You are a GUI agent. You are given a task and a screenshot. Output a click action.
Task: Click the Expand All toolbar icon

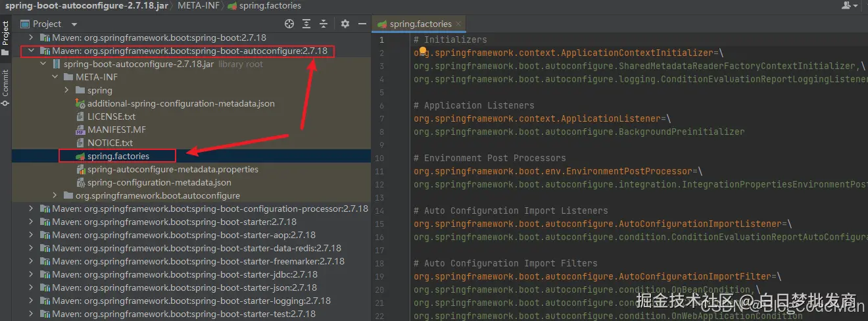click(307, 24)
